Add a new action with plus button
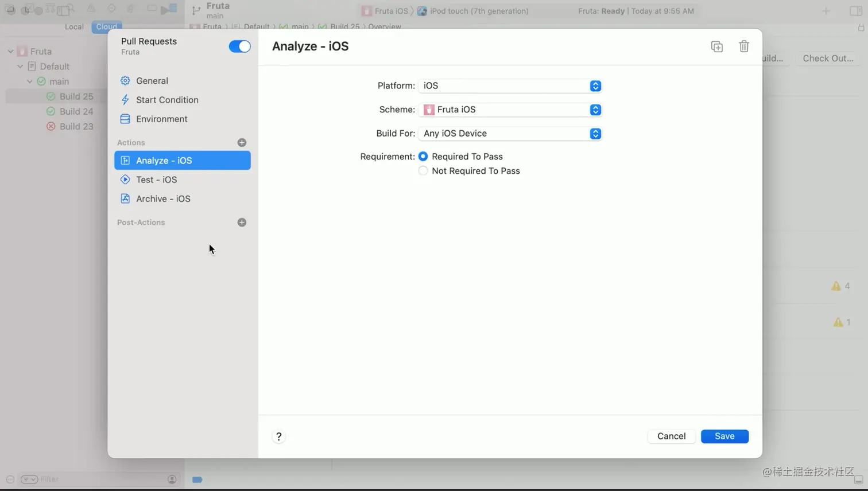 click(242, 142)
